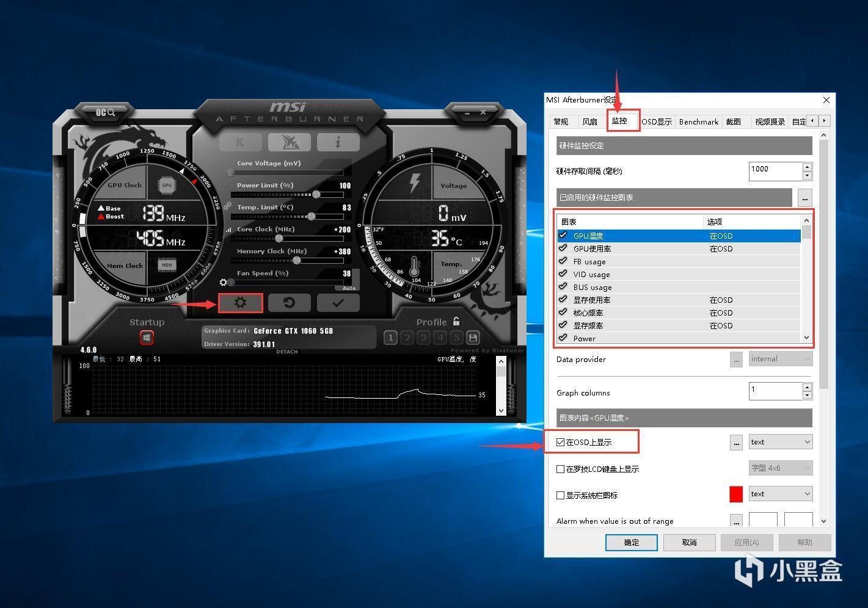The width and height of the screenshot is (868, 608).
Task: Unlock the Profile padlock icon
Action: point(456,321)
